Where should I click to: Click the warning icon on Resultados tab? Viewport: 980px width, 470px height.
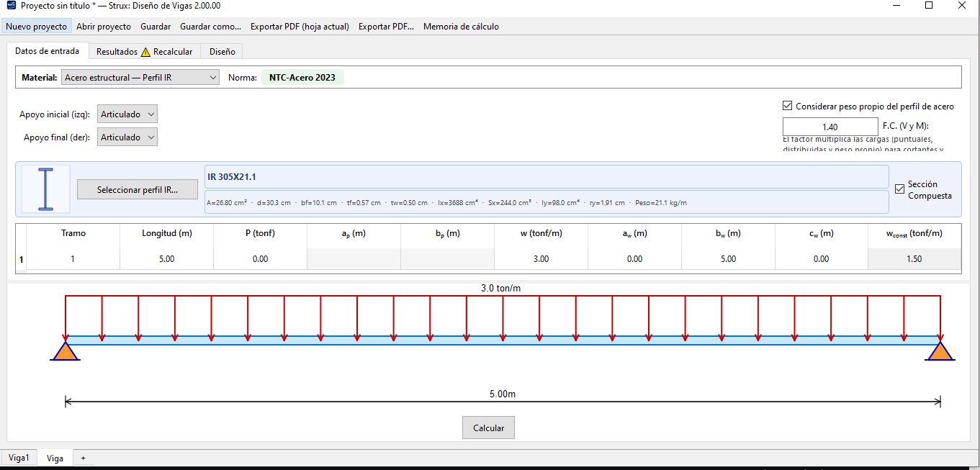pyautogui.click(x=145, y=52)
